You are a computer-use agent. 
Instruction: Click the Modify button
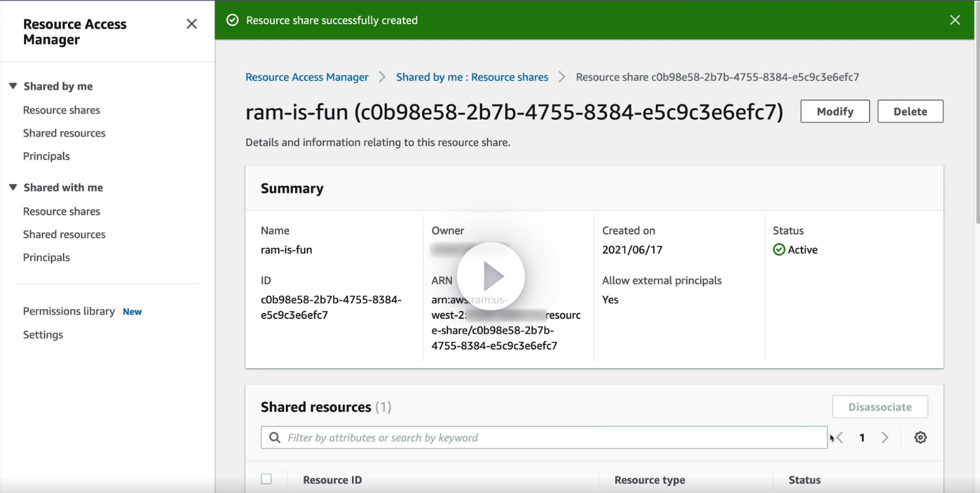[x=835, y=111]
